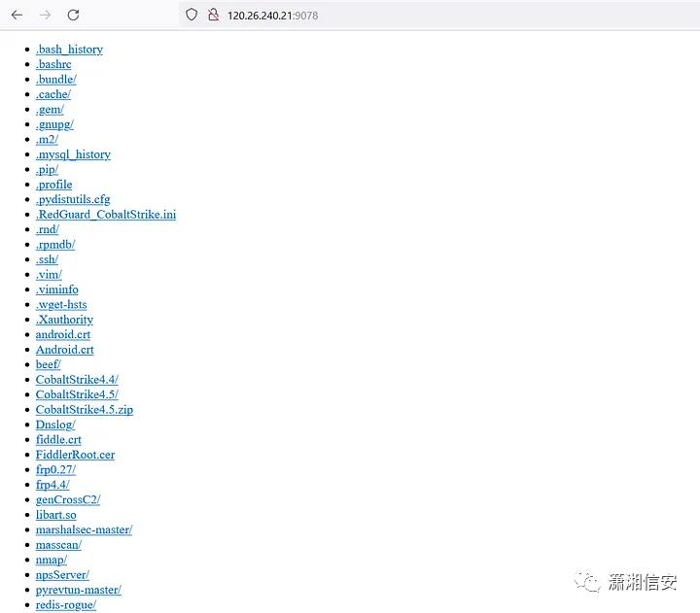Open the nmap/ directory link
The height and width of the screenshot is (613, 700).
(x=52, y=560)
